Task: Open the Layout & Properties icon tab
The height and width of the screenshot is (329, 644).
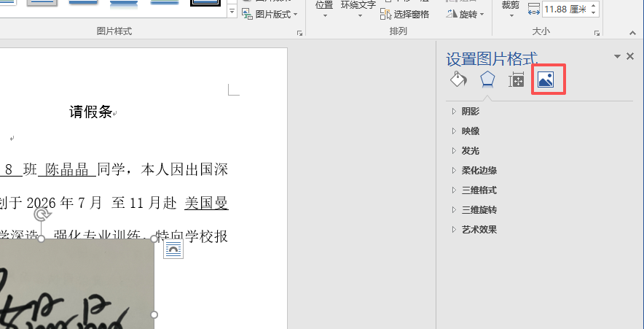Action: (x=517, y=80)
